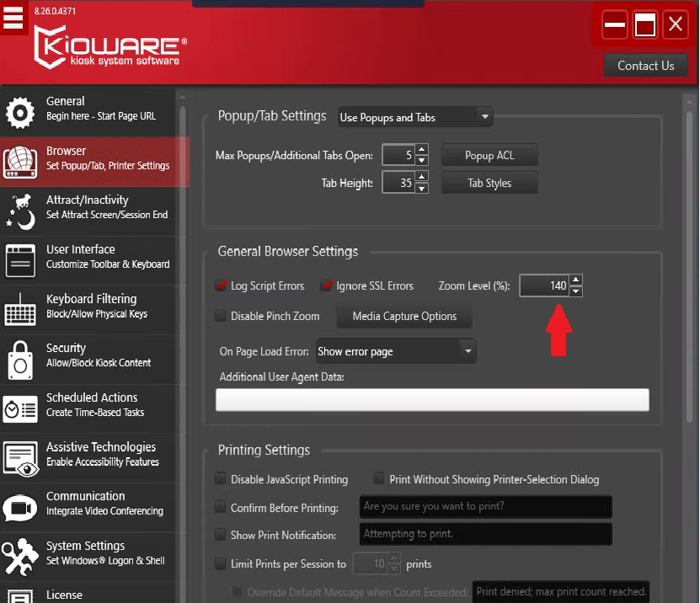
Task: Click the settings panel vertical scrollbar
Action: tap(689, 253)
